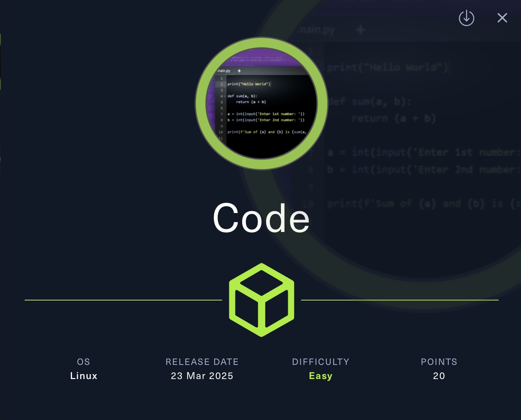Image resolution: width=521 pixels, height=420 pixels.
Task: Click the "DIFFICULTY" label
Action: click(321, 362)
